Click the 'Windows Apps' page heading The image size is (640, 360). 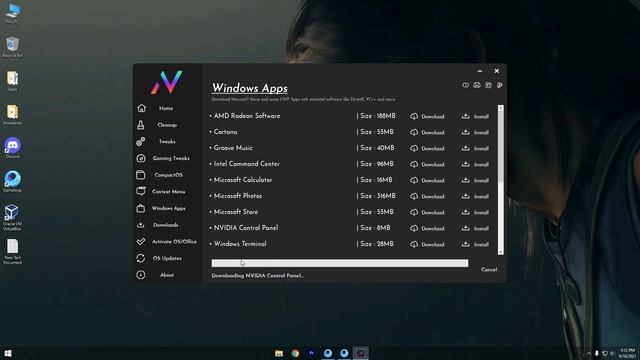[x=250, y=88]
